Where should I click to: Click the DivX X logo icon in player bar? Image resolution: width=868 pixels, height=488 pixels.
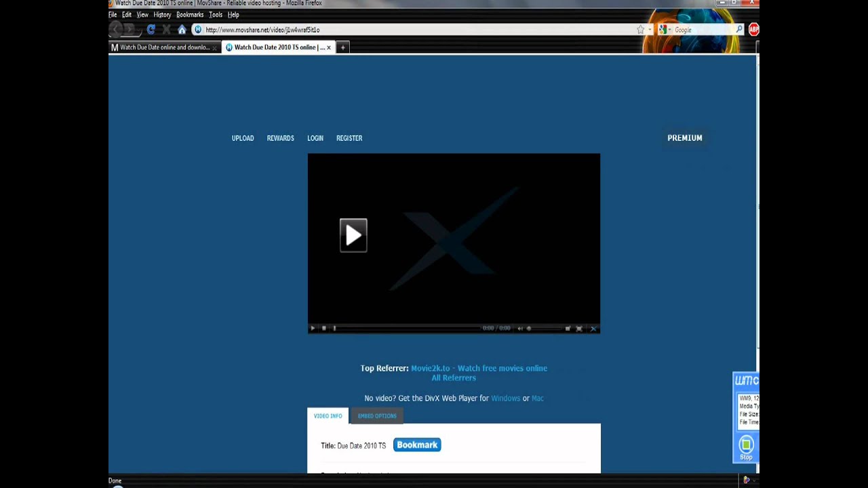pyautogui.click(x=593, y=329)
